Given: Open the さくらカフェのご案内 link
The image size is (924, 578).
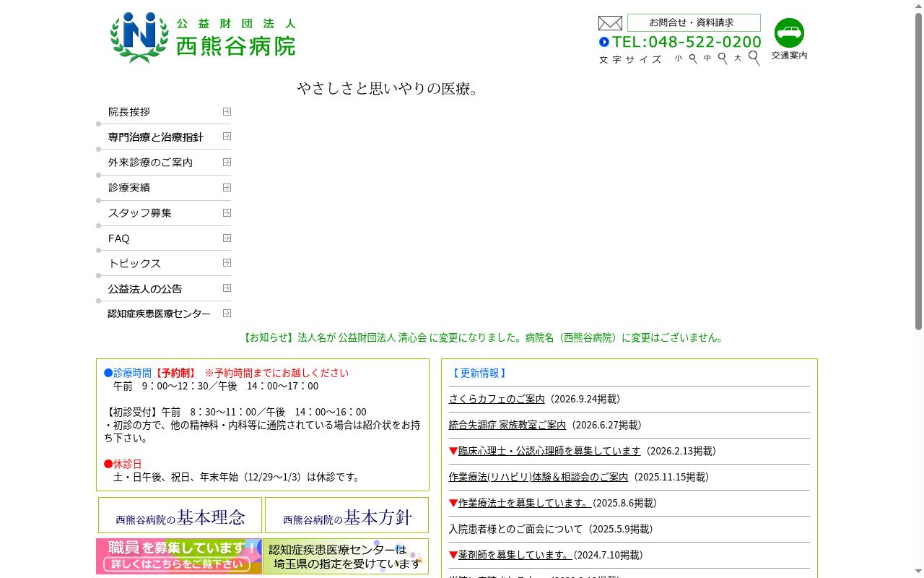Looking at the screenshot, I should coord(497,399).
